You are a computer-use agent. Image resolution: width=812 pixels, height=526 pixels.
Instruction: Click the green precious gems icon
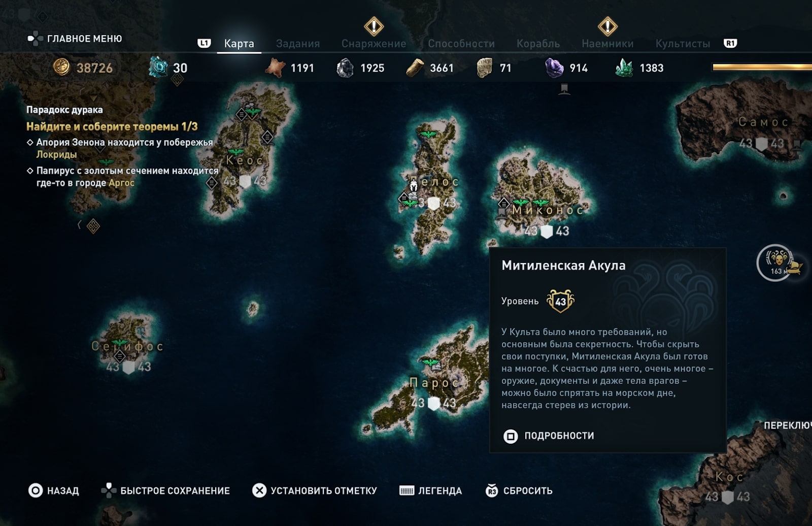click(624, 68)
